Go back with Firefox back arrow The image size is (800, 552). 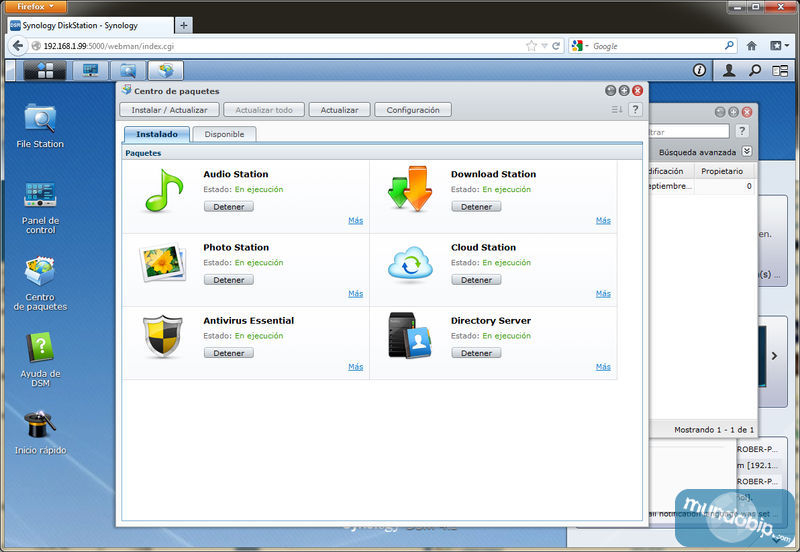tap(18, 45)
